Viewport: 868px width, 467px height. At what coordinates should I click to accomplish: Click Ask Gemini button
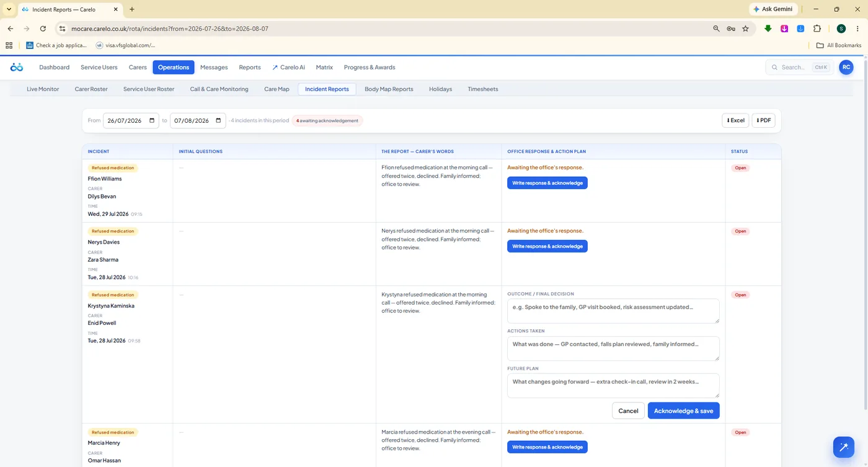[x=773, y=9]
